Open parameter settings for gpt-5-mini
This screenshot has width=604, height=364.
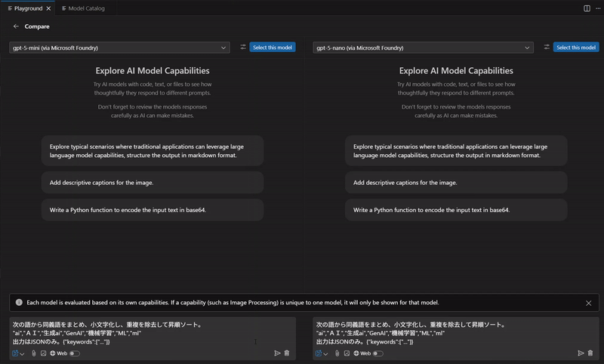point(242,47)
